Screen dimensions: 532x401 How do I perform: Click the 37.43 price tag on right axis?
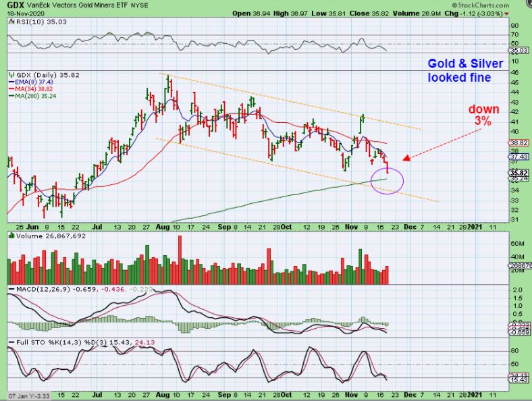(x=518, y=157)
